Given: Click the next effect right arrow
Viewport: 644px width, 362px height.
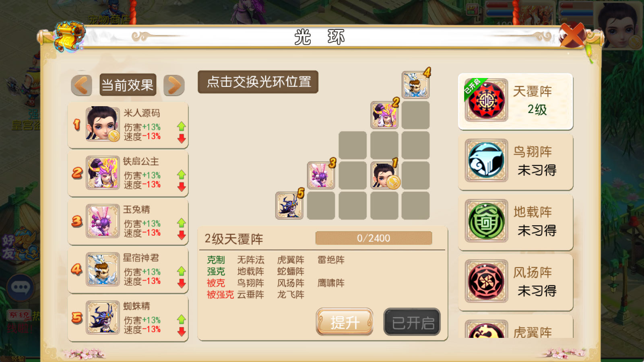Looking at the screenshot, I should pyautogui.click(x=174, y=85).
